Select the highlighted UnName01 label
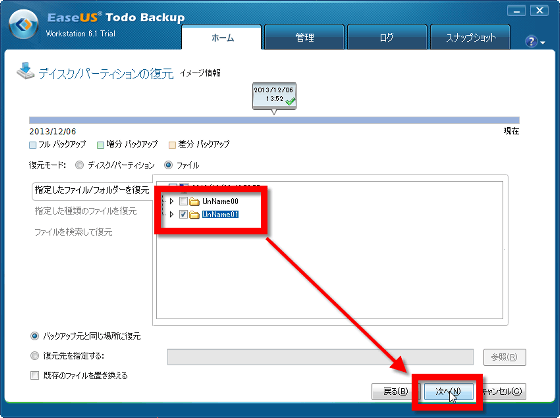This screenshot has height=418, width=560. 220,214
